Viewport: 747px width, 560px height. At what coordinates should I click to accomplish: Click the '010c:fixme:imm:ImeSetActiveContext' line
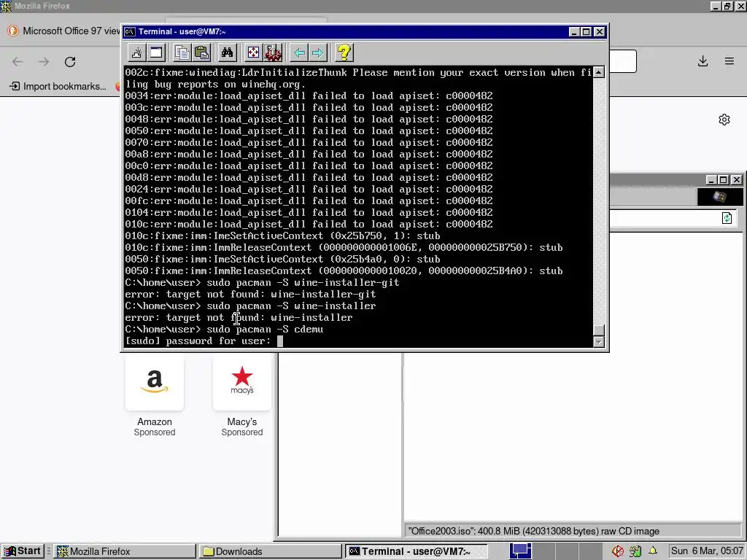(282, 236)
